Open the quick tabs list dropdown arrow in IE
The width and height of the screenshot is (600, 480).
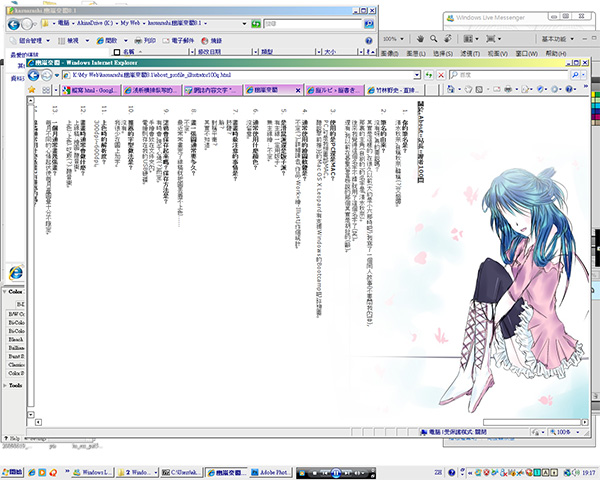[x=56, y=90]
